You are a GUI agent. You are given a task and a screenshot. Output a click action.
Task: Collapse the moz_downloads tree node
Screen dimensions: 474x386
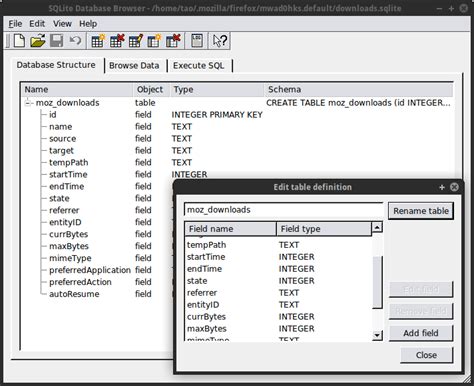point(28,103)
